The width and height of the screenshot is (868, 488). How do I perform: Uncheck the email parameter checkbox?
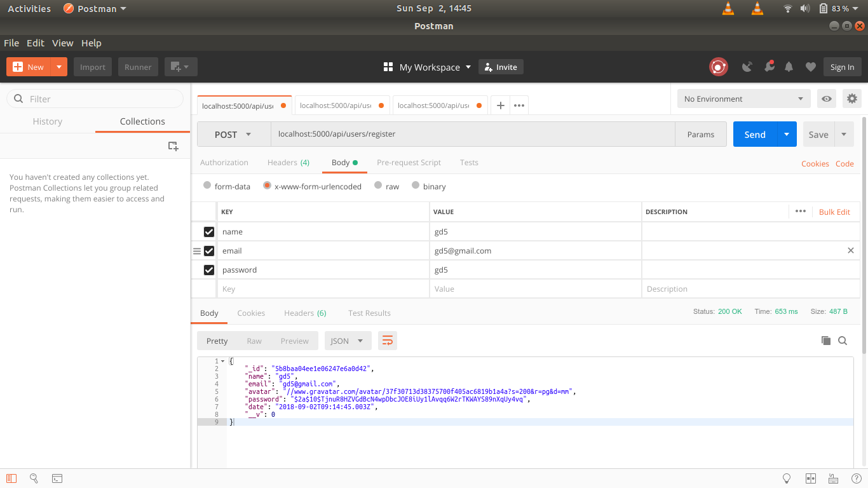click(209, 251)
